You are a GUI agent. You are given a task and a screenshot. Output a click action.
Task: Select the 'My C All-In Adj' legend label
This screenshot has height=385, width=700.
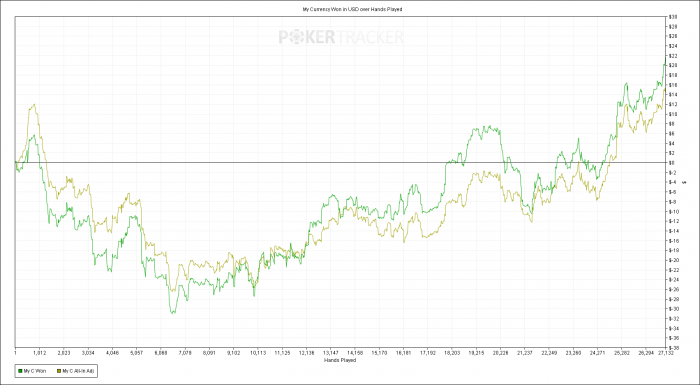(79, 371)
